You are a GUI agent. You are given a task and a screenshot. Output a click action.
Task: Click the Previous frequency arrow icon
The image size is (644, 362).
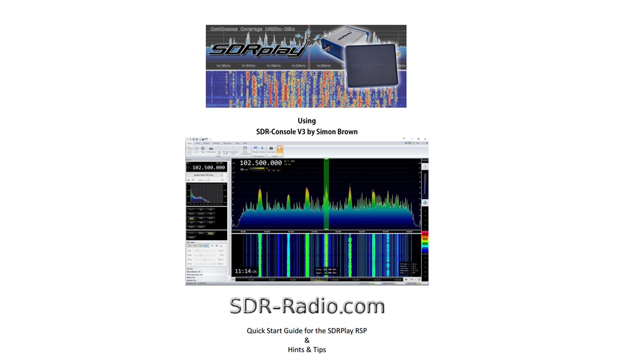(256, 149)
